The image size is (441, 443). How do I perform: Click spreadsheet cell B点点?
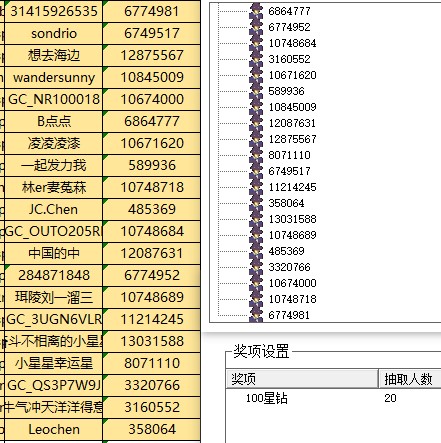coord(54,121)
